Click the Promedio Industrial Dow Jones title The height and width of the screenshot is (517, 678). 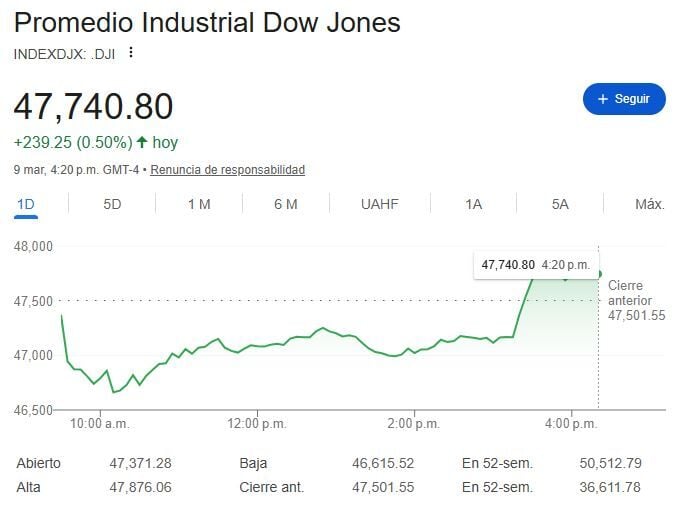[x=207, y=23]
